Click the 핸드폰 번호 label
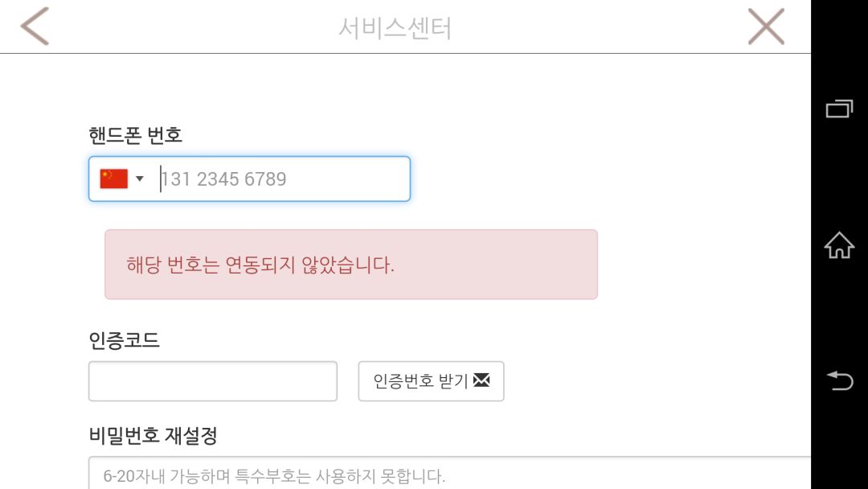 pyautogui.click(x=135, y=135)
